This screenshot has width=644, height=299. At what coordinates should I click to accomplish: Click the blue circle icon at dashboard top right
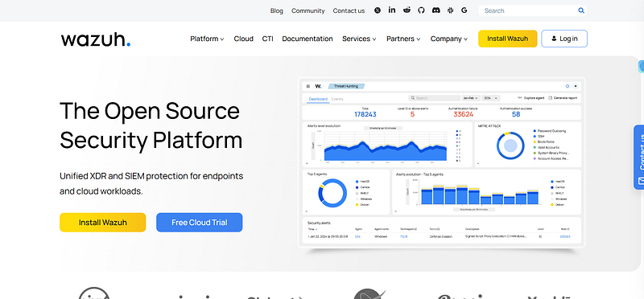[x=568, y=86]
